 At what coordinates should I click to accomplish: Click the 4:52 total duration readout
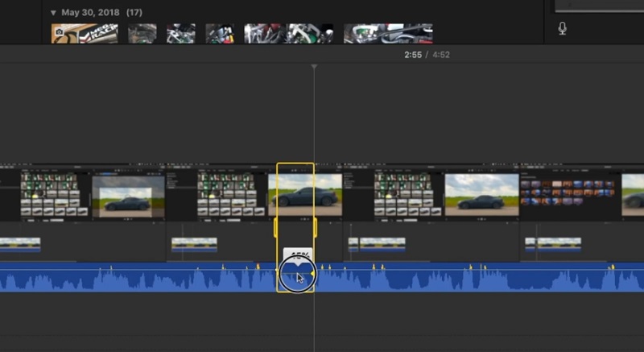tap(441, 55)
